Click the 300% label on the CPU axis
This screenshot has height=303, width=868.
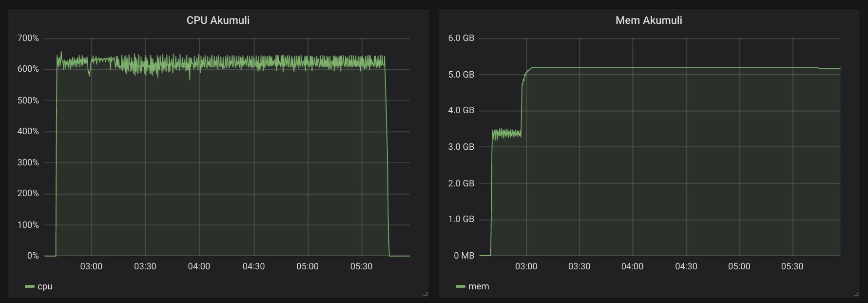28,162
